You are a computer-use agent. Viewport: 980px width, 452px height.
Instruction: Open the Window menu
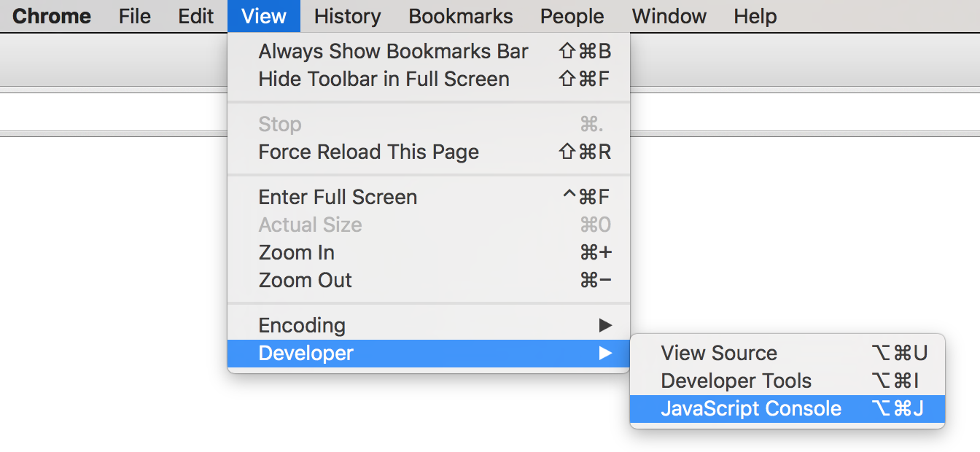click(669, 16)
